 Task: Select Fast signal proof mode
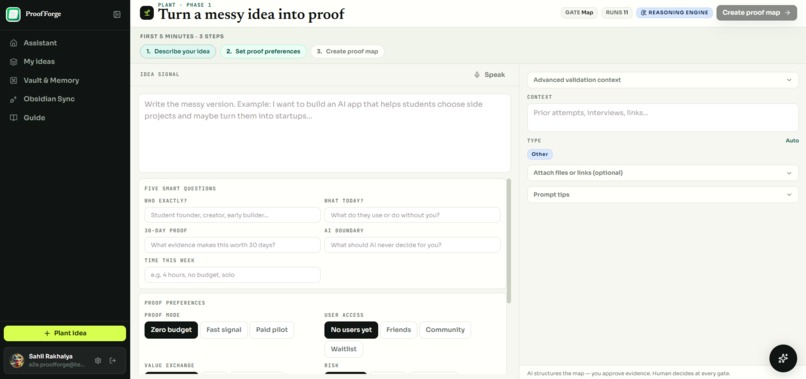tap(224, 330)
